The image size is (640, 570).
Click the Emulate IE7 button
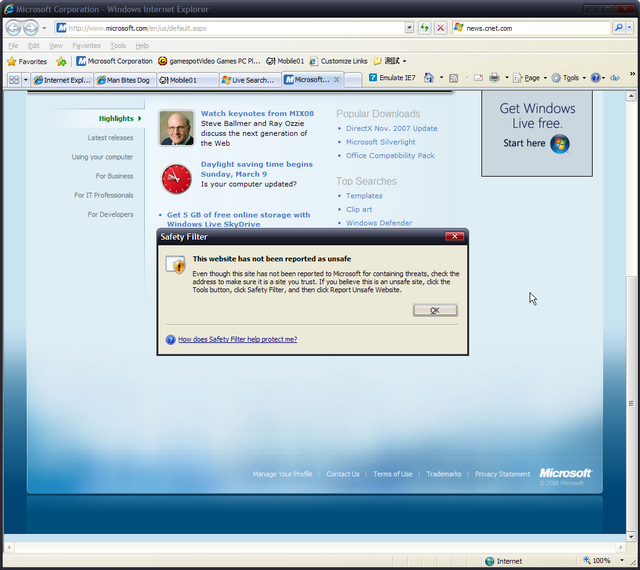[392, 78]
